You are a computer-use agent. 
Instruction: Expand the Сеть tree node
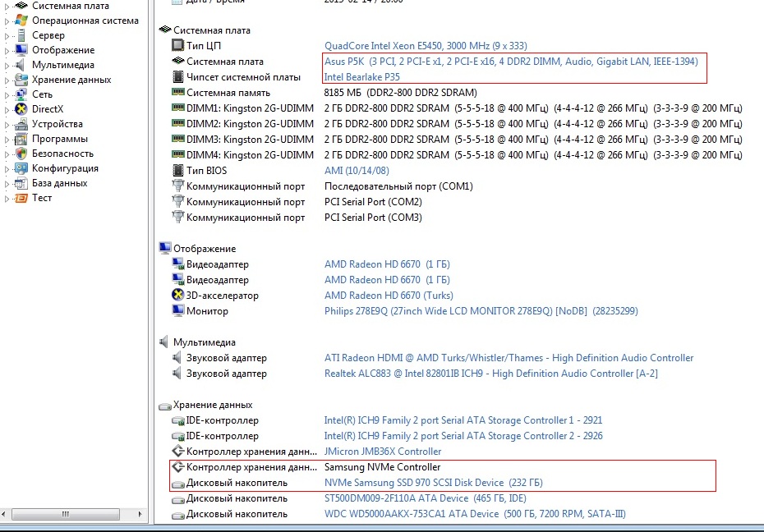click(7, 95)
